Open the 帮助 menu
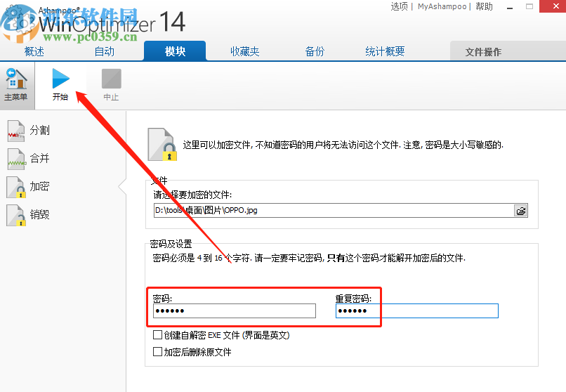This screenshot has width=566, height=392. (x=484, y=6)
